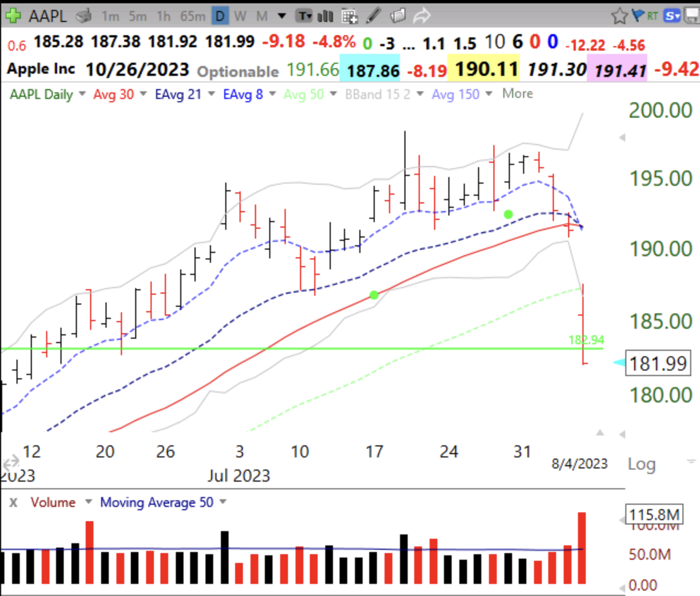Click the boxed 181.99 price label
This screenshot has height=596, width=700.
(658, 363)
